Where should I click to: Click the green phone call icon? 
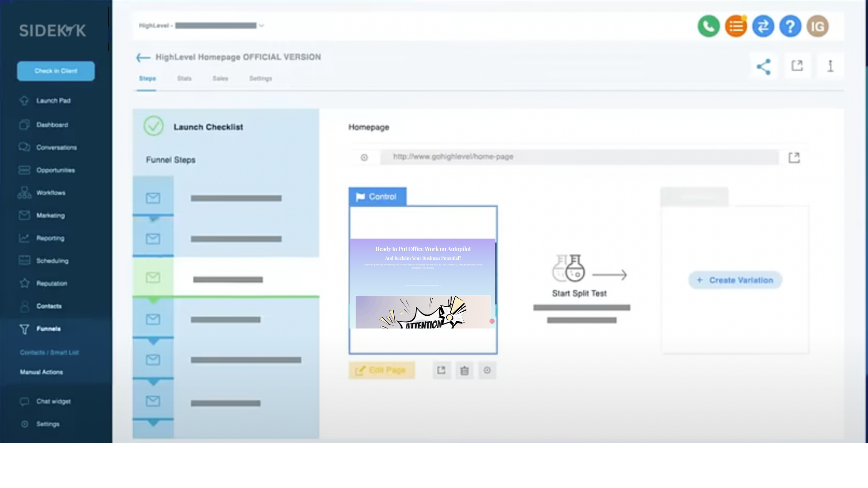click(708, 27)
